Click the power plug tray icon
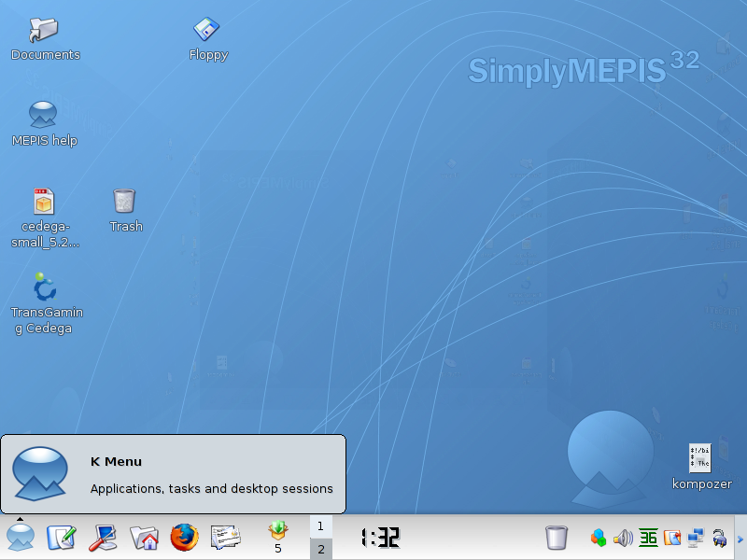 point(720,538)
